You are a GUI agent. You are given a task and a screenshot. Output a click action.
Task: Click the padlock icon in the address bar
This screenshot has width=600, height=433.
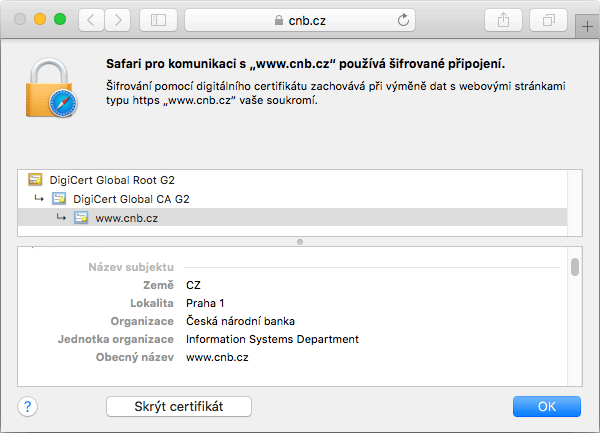click(x=279, y=20)
